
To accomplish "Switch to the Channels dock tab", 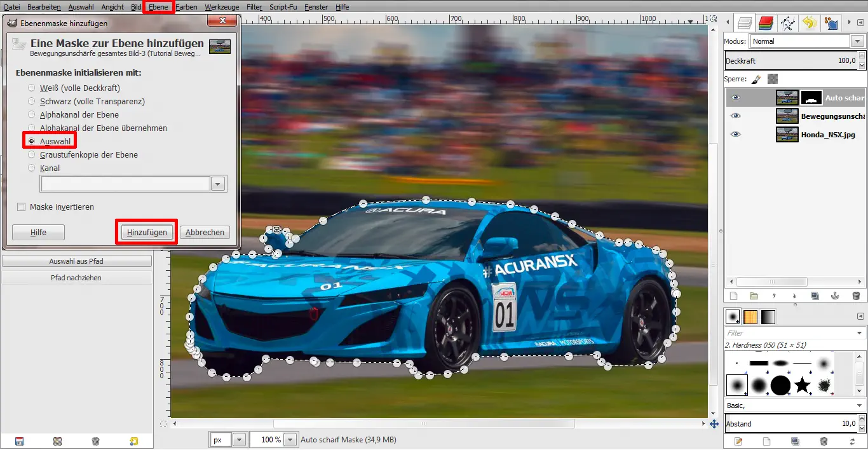I will [766, 24].
